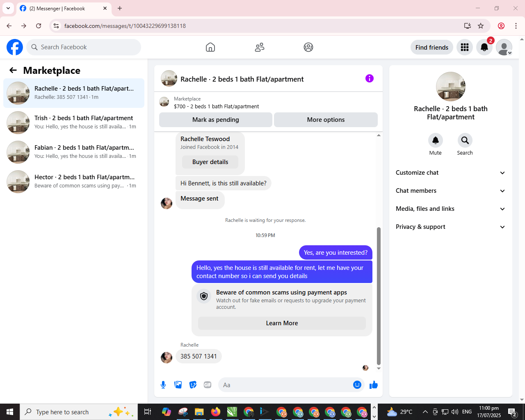Click Learn More about scams
Image resolution: width=525 pixels, height=420 pixels.
coord(282,323)
